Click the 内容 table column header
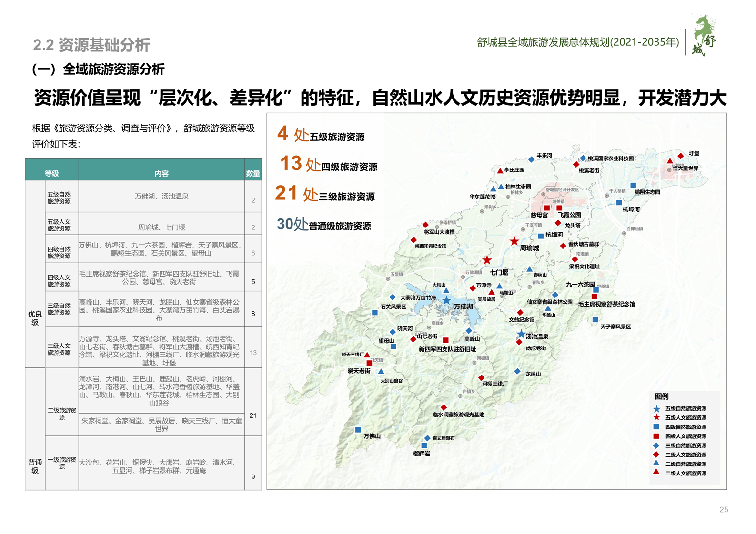Screen dimensions: 756x534 [x=161, y=173]
